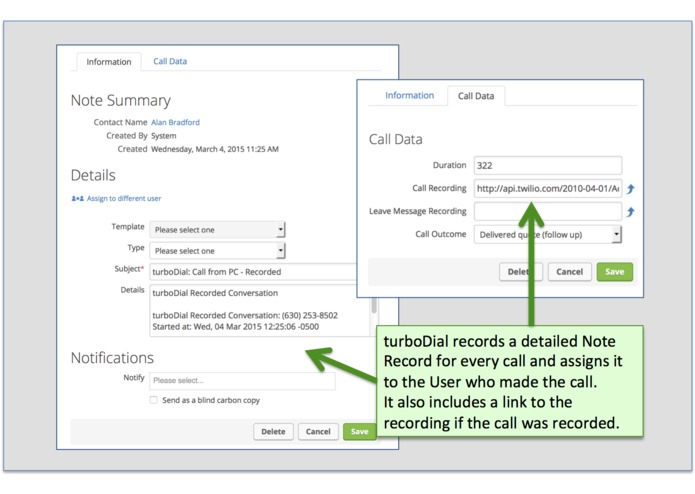Click the Call Recording URL field
The image size is (695, 494).
(548, 188)
